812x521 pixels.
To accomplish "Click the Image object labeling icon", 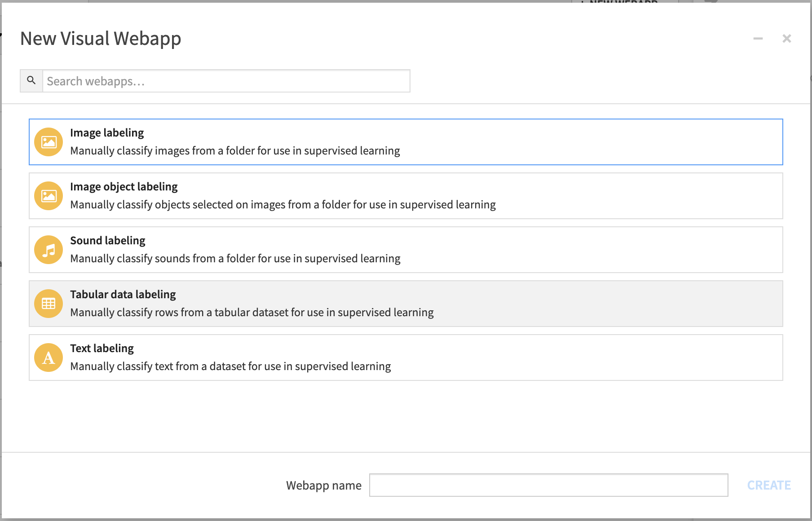I will 49,196.
